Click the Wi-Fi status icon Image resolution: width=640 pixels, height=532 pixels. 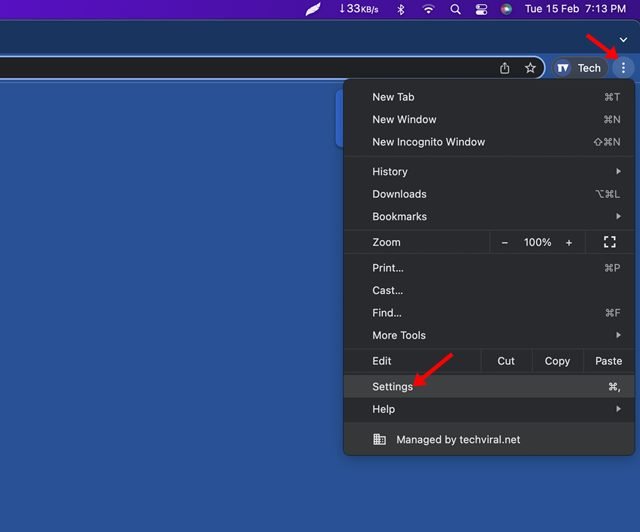click(x=428, y=9)
